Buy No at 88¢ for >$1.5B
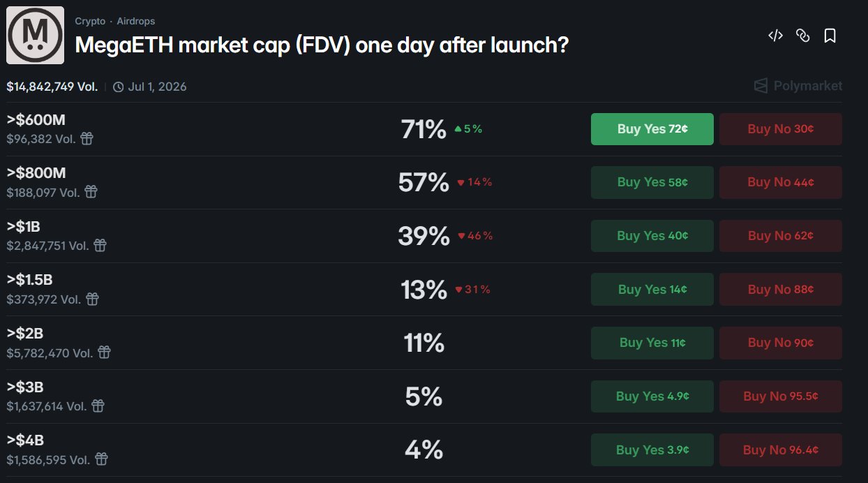The height and width of the screenshot is (483, 868). pos(780,289)
